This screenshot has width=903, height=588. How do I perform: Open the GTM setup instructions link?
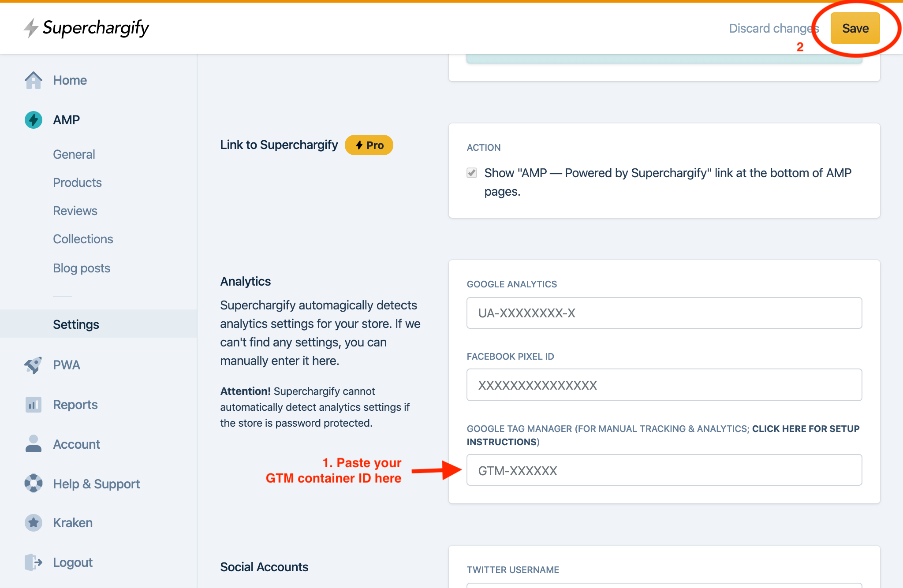pos(805,429)
